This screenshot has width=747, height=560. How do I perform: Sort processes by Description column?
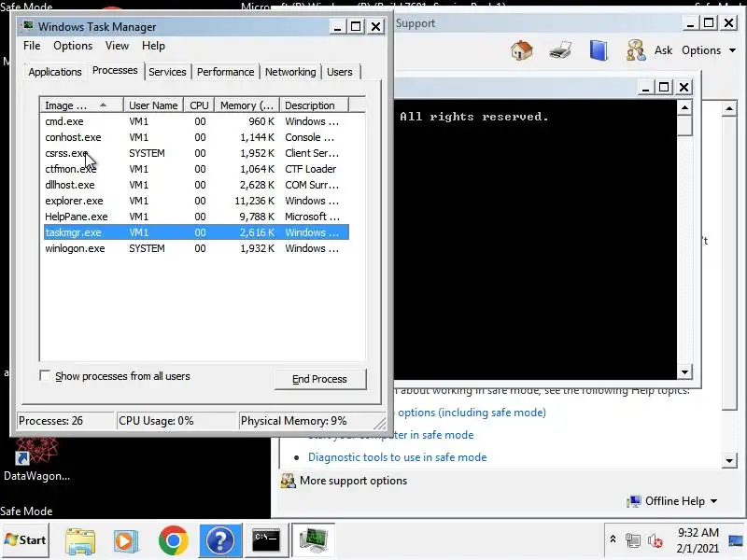[314, 105]
